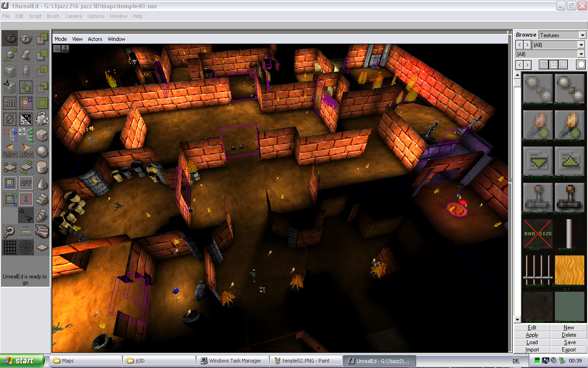Viewport: 588px width, 368px height.
Task: Click the radial circular grid icon
Action: pos(26,248)
